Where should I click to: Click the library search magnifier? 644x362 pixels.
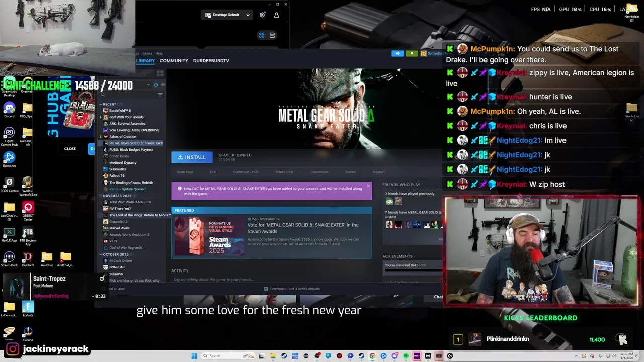103,95
